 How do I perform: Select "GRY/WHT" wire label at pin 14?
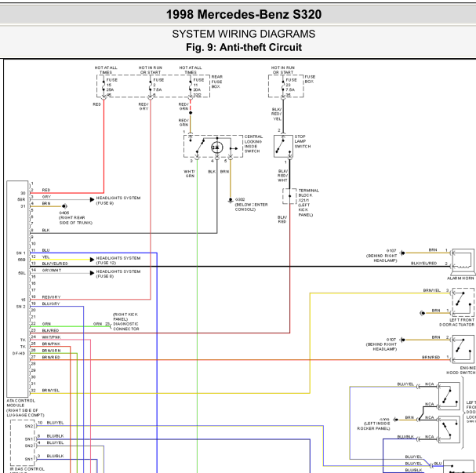point(52,270)
